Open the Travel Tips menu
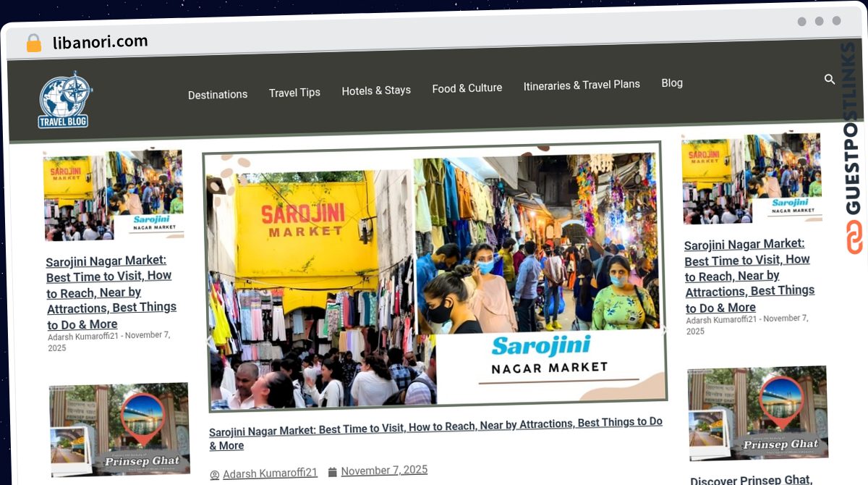The height and width of the screenshot is (485, 868). [294, 92]
